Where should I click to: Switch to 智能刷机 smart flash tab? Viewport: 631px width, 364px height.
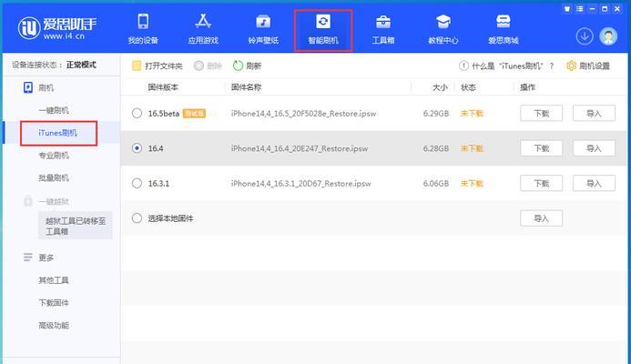point(323,30)
